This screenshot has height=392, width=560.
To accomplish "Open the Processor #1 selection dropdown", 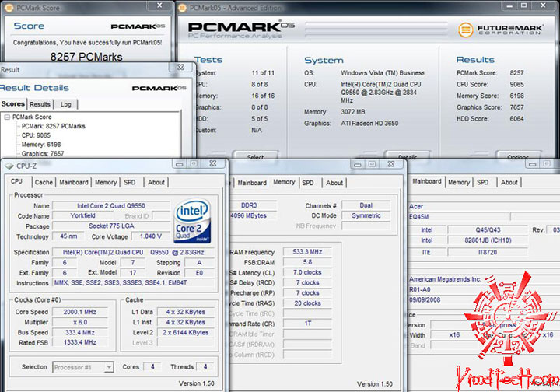I will (110, 367).
